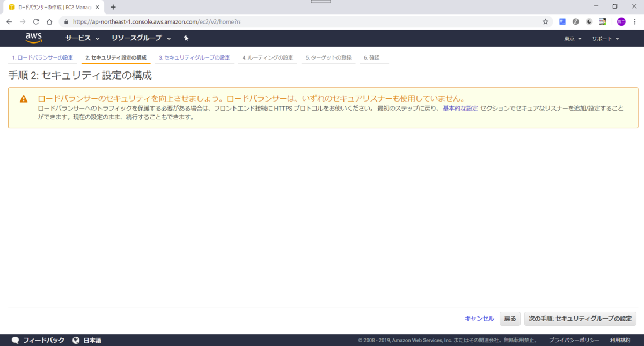Click a browser extension icon near the address bar
Screen dimensions: 644x346
pyautogui.click(x=563, y=21)
